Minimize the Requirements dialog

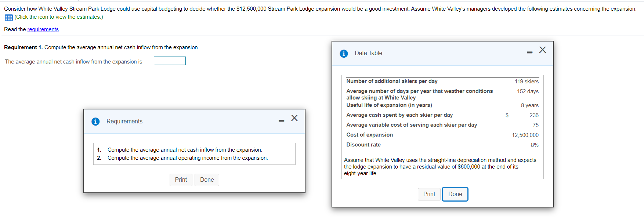click(x=281, y=121)
